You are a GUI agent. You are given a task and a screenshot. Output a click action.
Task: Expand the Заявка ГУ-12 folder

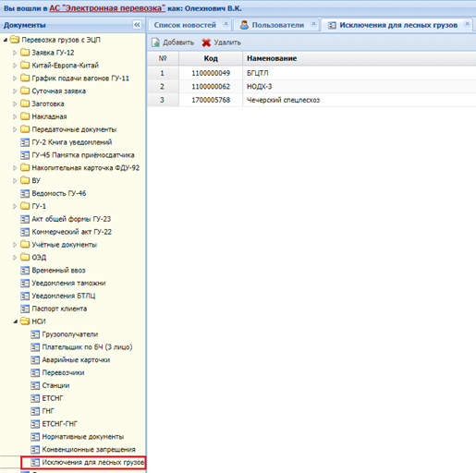pyautogui.click(x=15, y=53)
